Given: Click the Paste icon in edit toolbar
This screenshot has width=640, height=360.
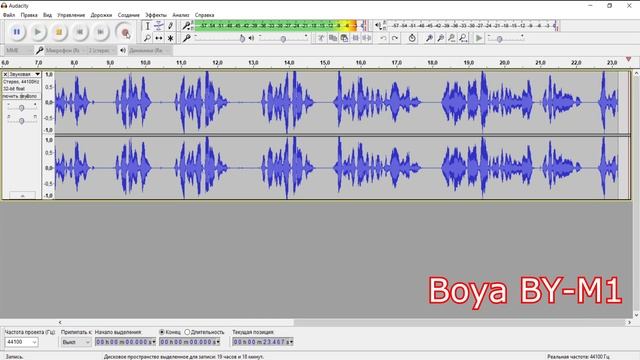Looking at the screenshot, I should click(344, 38).
